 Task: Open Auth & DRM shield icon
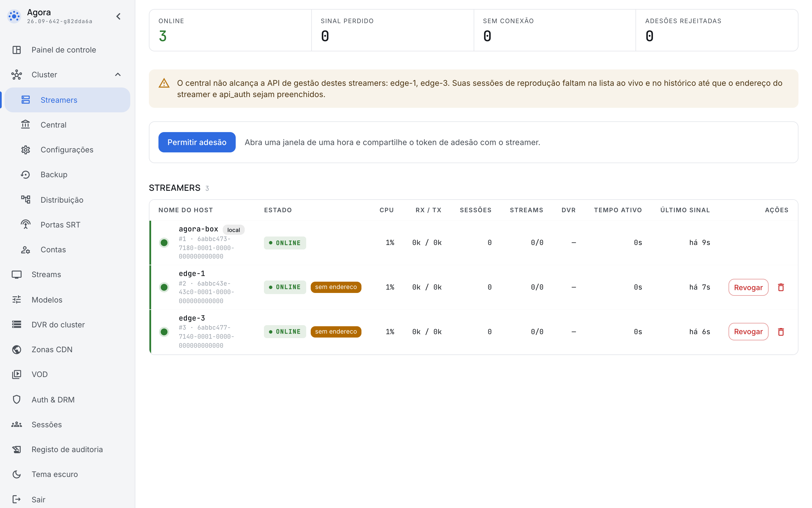click(16, 399)
